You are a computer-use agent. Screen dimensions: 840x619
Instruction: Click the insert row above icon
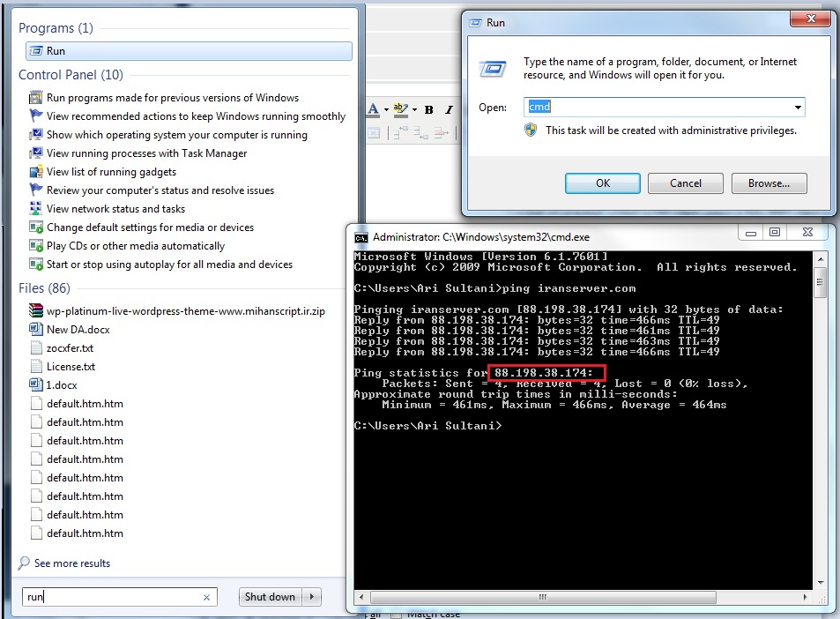pos(401,132)
